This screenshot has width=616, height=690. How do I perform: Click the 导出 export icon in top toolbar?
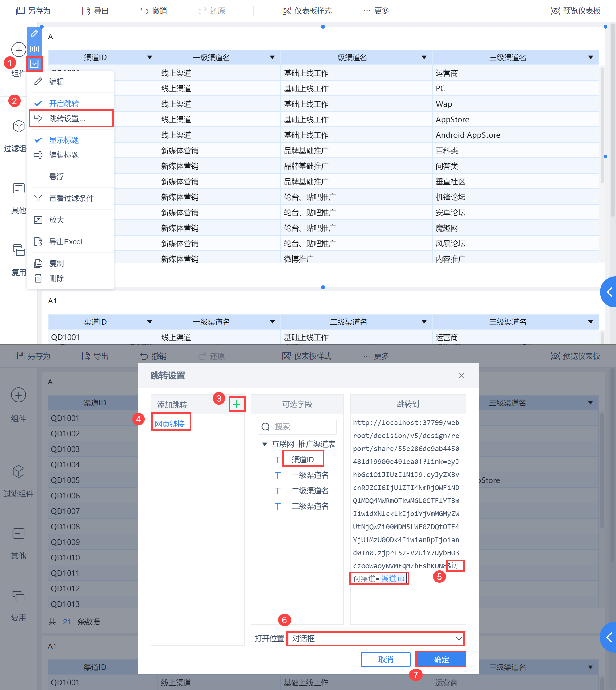pos(86,11)
